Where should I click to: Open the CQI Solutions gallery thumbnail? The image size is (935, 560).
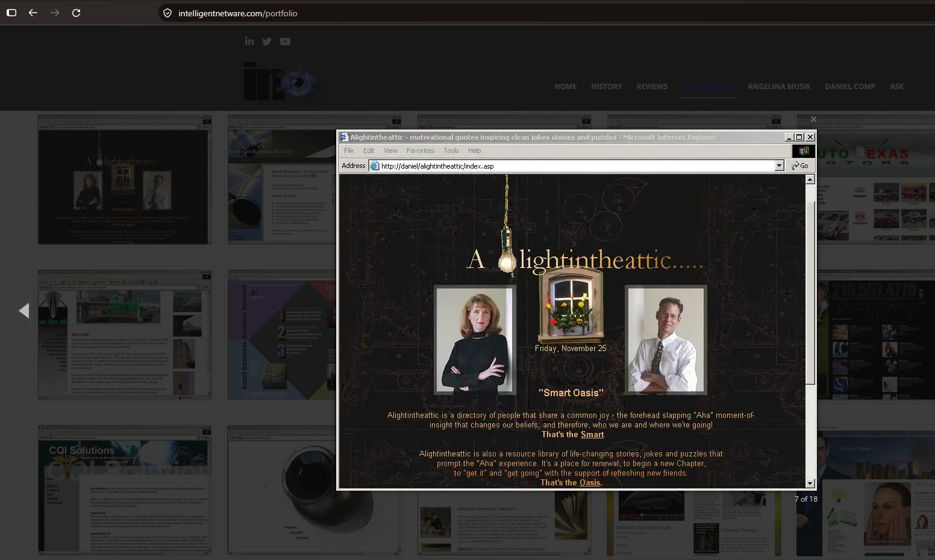(x=125, y=490)
